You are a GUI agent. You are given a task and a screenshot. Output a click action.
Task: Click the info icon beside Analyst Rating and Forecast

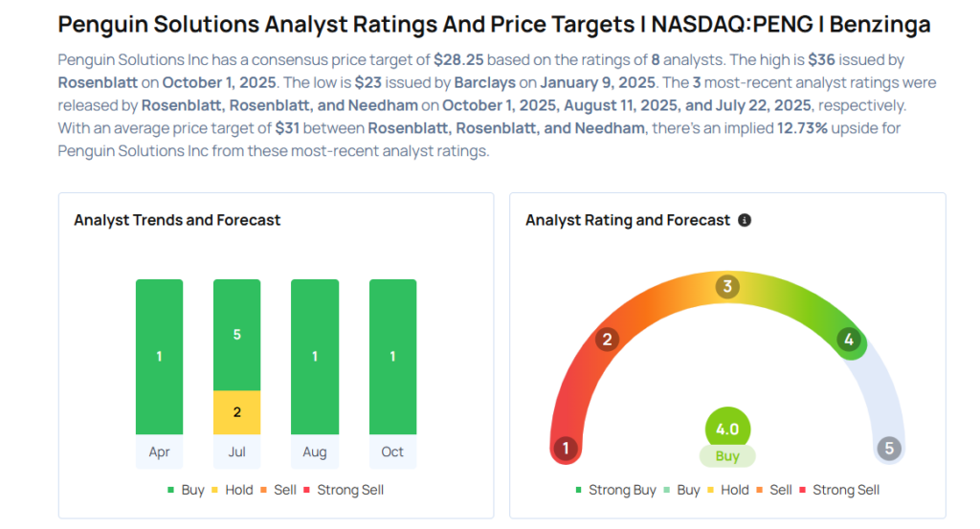coord(745,220)
